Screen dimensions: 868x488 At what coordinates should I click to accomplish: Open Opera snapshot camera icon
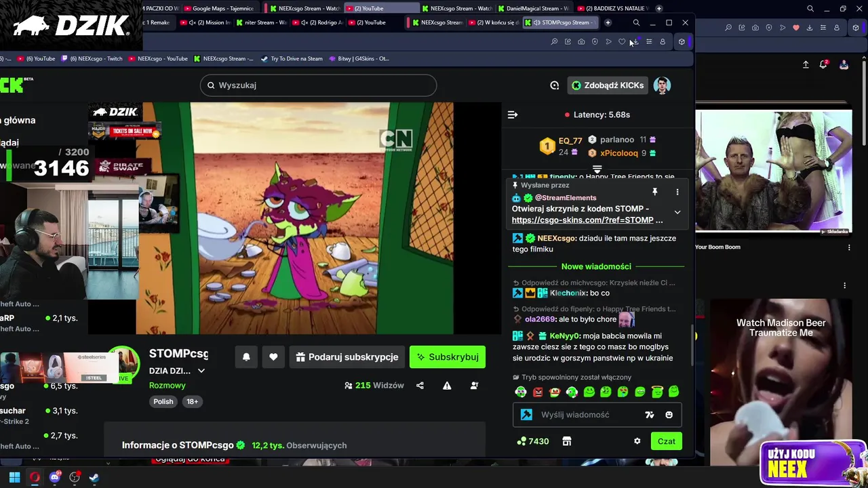(x=581, y=41)
